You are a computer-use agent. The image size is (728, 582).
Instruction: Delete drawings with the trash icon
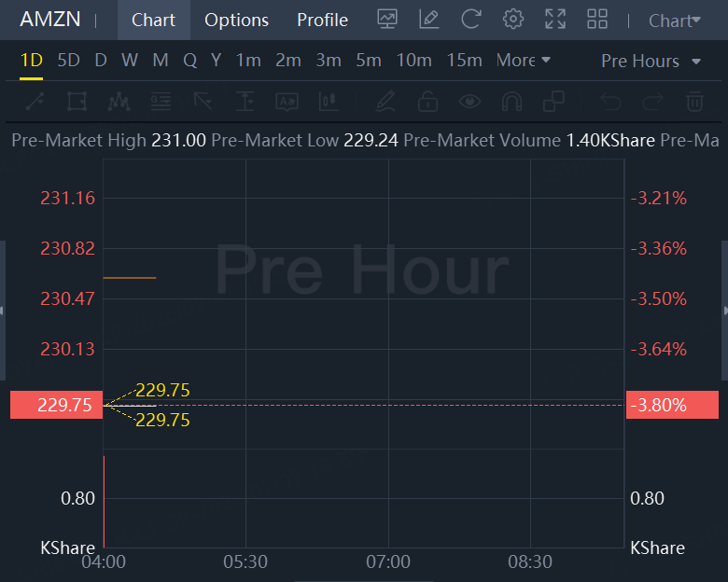click(x=694, y=101)
